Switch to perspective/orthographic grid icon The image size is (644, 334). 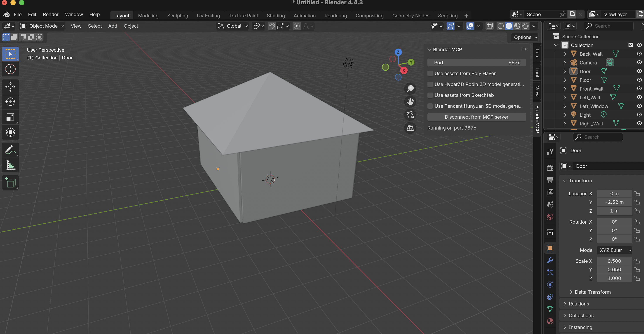(410, 128)
